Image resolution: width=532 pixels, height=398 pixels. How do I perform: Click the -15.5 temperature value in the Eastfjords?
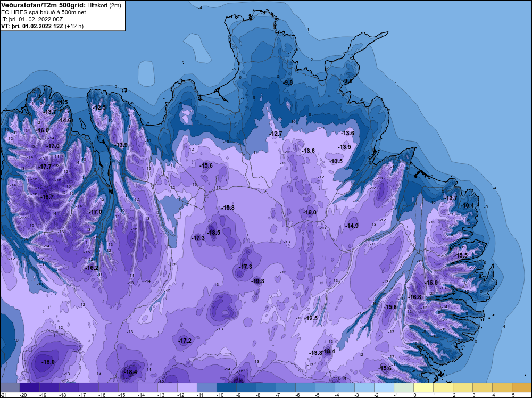pos(461,255)
